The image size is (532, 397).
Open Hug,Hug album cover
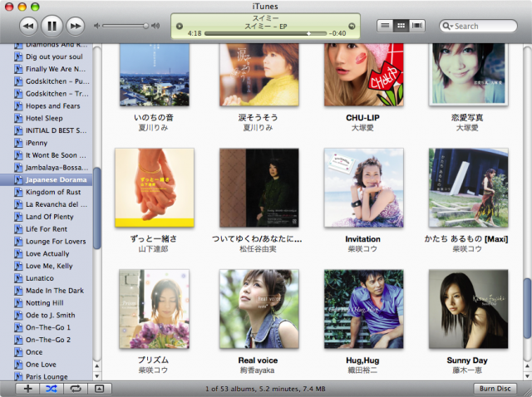click(364, 309)
